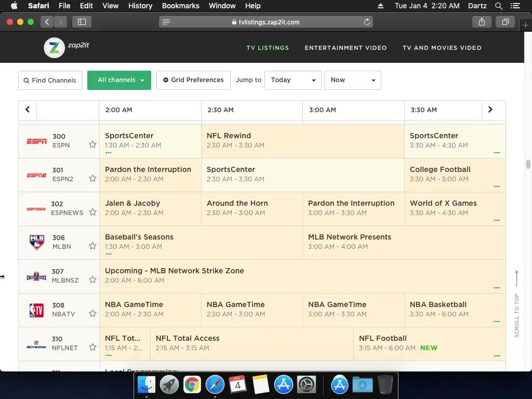Open NBA Basketball 3:30 AM listing
Image resolution: width=532 pixels, height=399 pixels.
[455, 310]
